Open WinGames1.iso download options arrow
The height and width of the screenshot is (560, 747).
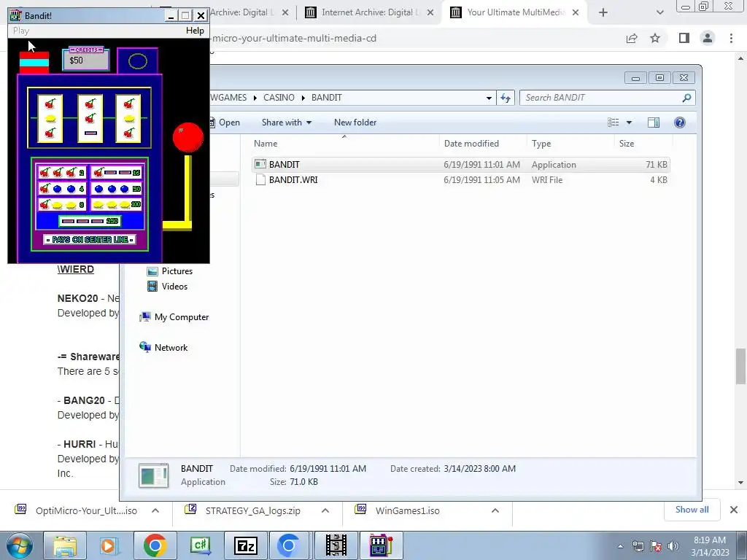495,510
